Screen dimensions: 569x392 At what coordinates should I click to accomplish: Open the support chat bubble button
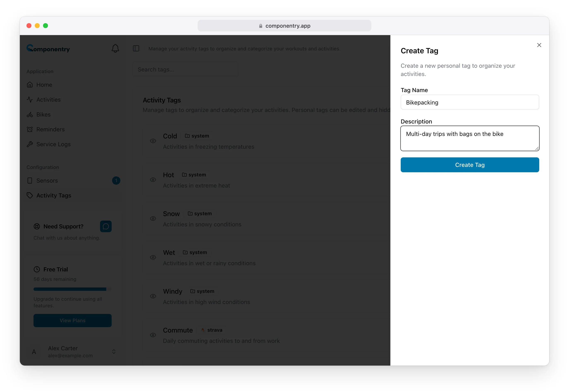[x=106, y=226]
